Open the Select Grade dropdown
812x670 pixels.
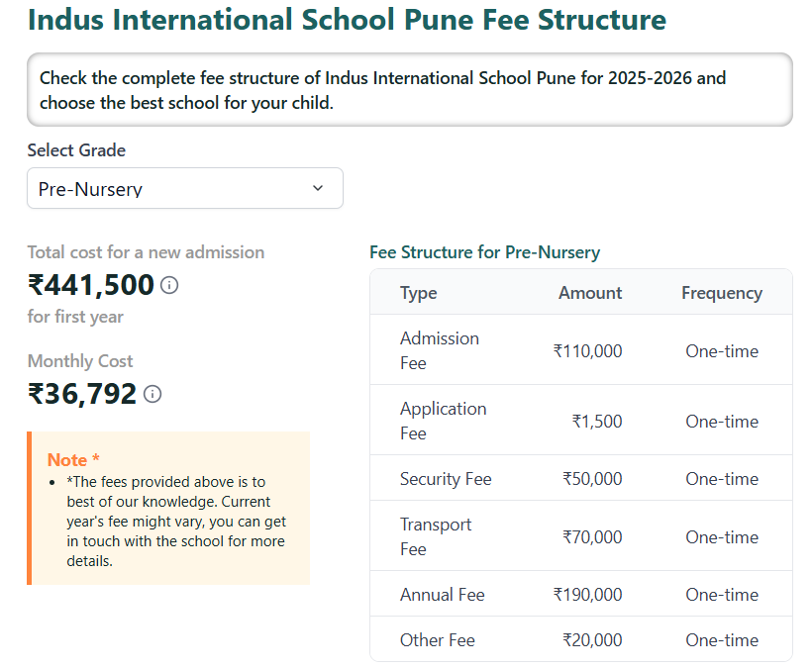(x=184, y=188)
